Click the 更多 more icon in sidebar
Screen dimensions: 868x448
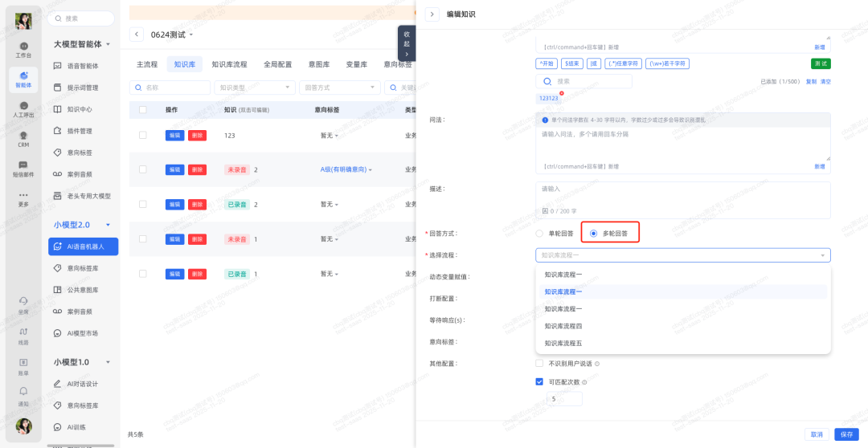[x=23, y=198]
